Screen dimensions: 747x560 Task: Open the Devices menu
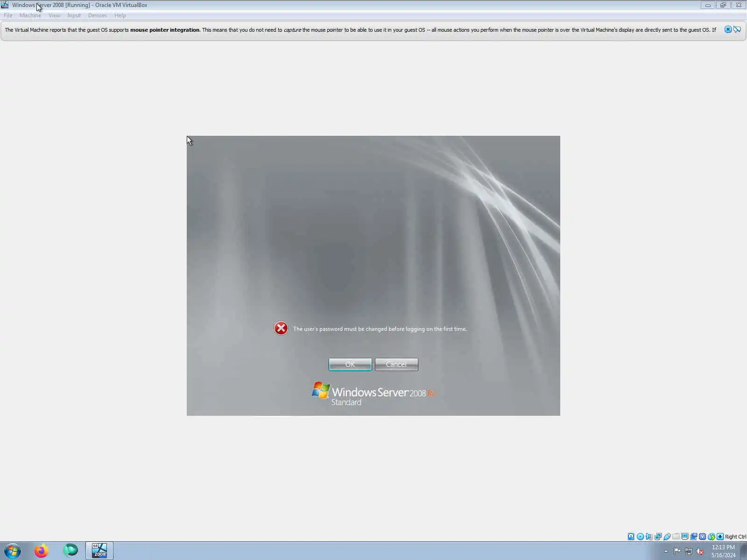pos(97,15)
